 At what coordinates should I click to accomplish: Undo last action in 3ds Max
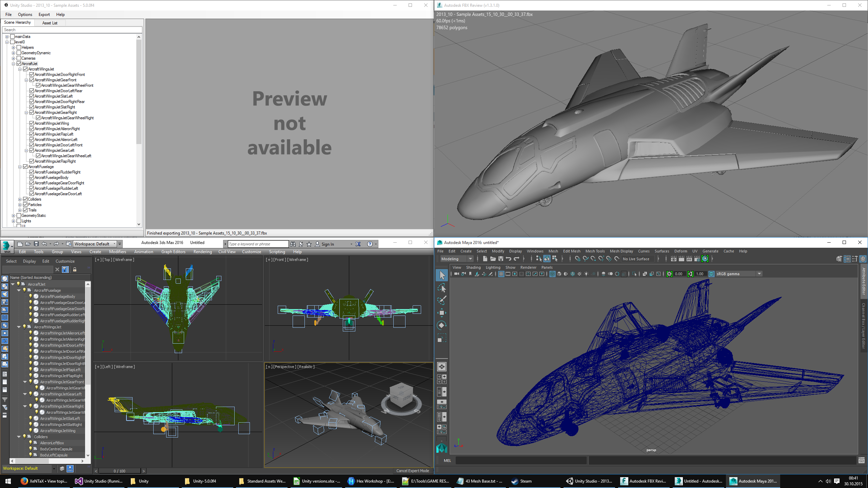tap(44, 244)
